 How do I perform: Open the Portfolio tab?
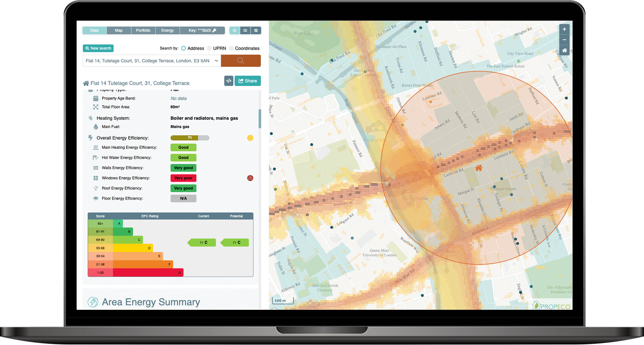click(x=143, y=31)
